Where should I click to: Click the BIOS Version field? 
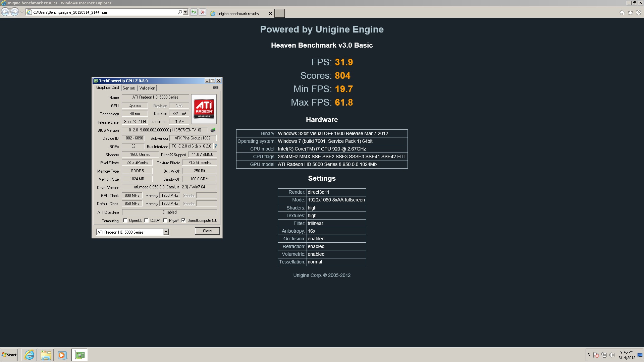[165, 130]
